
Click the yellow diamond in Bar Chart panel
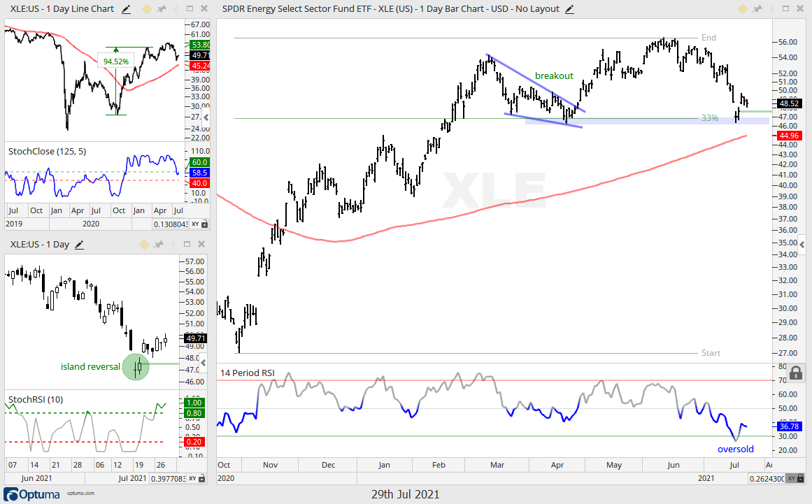pos(742,9)
